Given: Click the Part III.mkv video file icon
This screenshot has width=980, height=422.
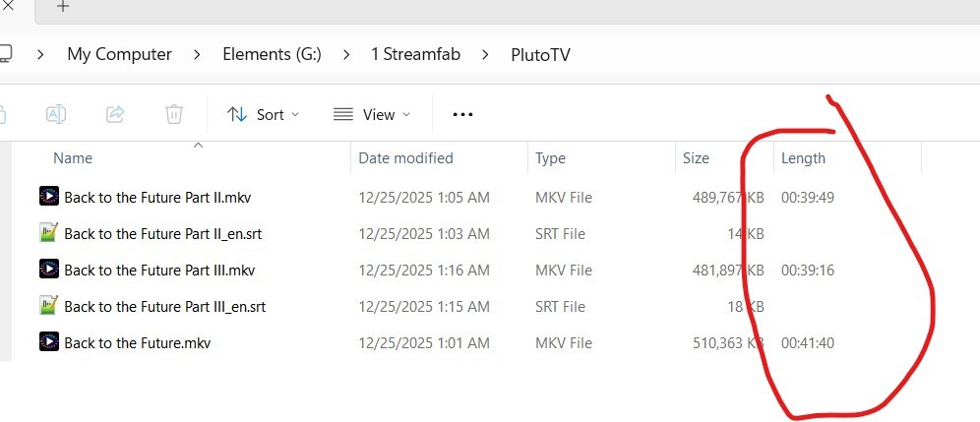Looking at the screenshot, I should point(48,270).
